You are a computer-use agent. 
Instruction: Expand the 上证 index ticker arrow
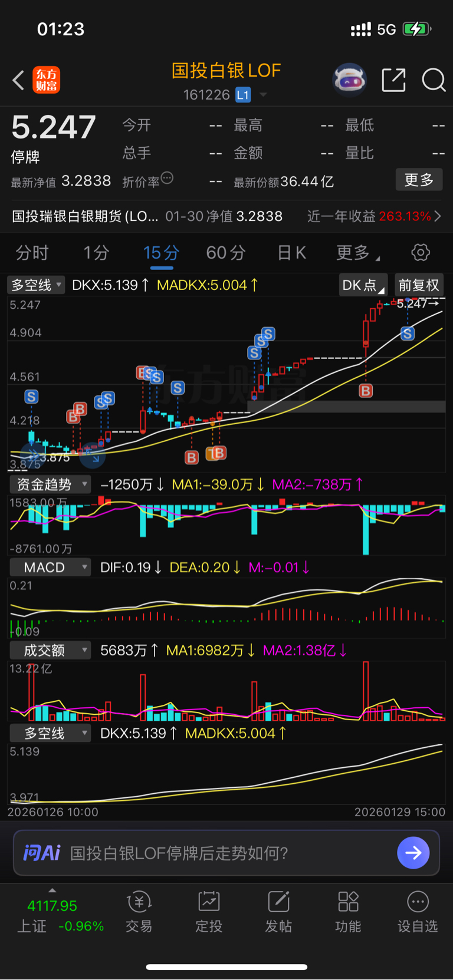click(52, 890)
